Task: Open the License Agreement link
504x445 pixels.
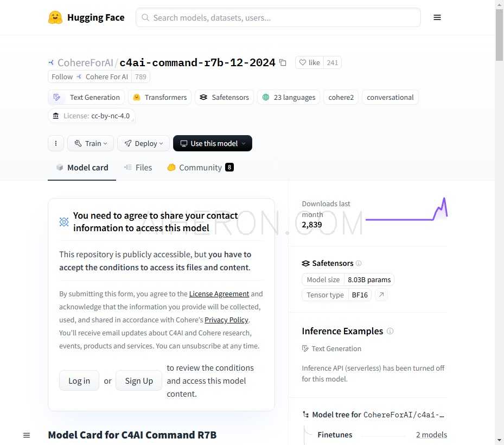Action: tap(219, 294)
